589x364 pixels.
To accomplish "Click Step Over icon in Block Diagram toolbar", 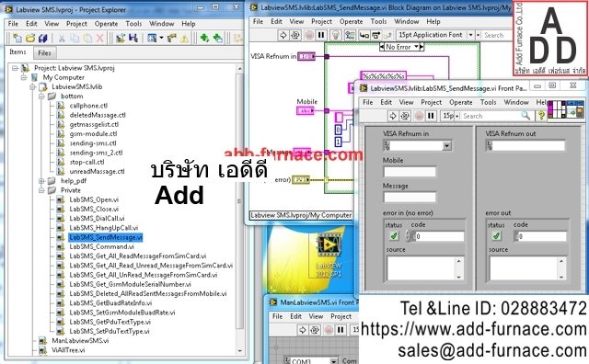I will 376,35.
